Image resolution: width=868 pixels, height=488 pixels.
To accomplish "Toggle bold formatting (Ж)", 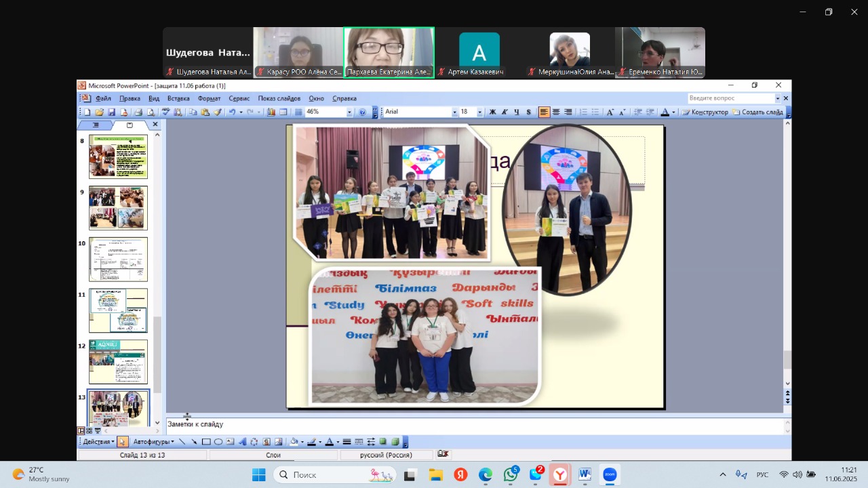I will [x=492, y=113].
